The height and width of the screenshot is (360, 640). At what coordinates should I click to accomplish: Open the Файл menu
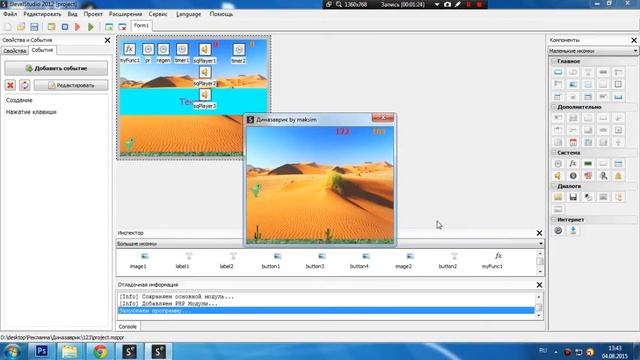coord(10,14)
